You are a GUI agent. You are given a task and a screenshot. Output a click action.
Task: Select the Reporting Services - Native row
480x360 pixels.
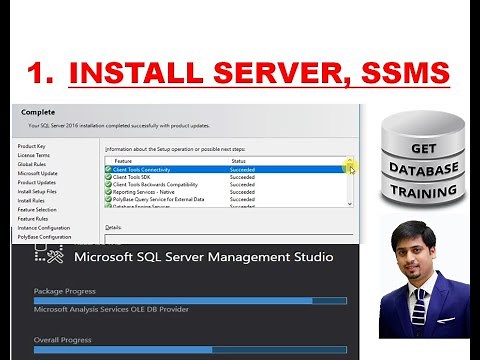(225, 192)
